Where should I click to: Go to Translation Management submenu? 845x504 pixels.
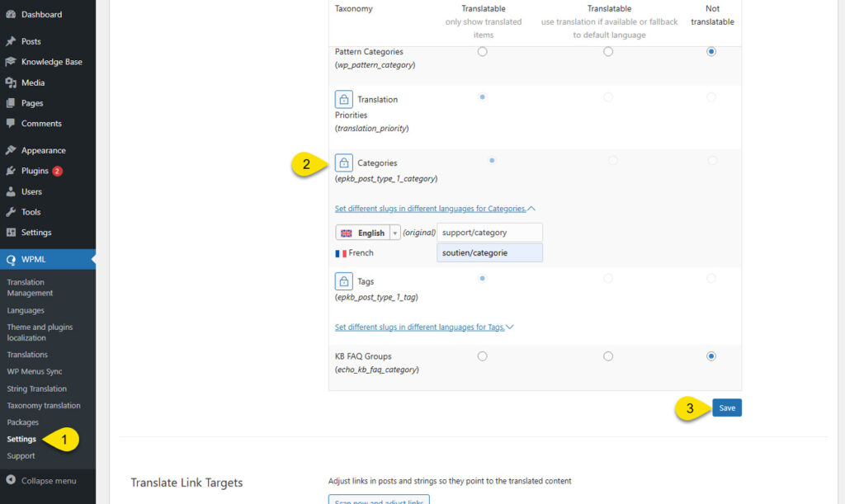pyautogui.click(x=30, y=288)
